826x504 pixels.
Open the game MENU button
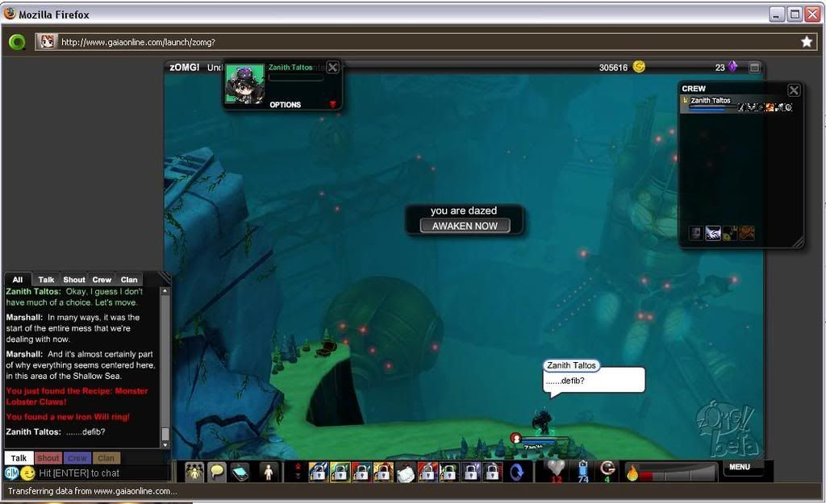pyautogui.click(x=740, y=467)
